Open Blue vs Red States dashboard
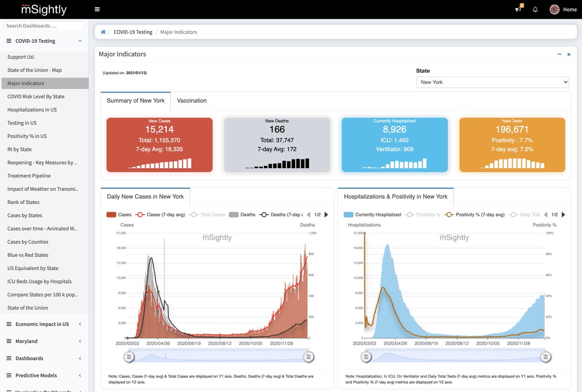The height and width of the screenshot is (392, 582). coord(28,255)
